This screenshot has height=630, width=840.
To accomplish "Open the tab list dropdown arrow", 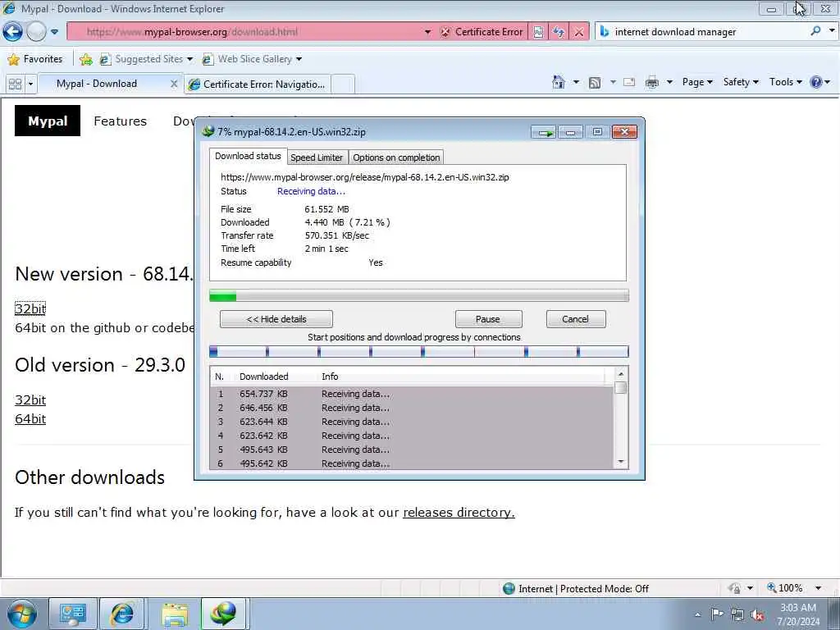I will click(30, 84).
